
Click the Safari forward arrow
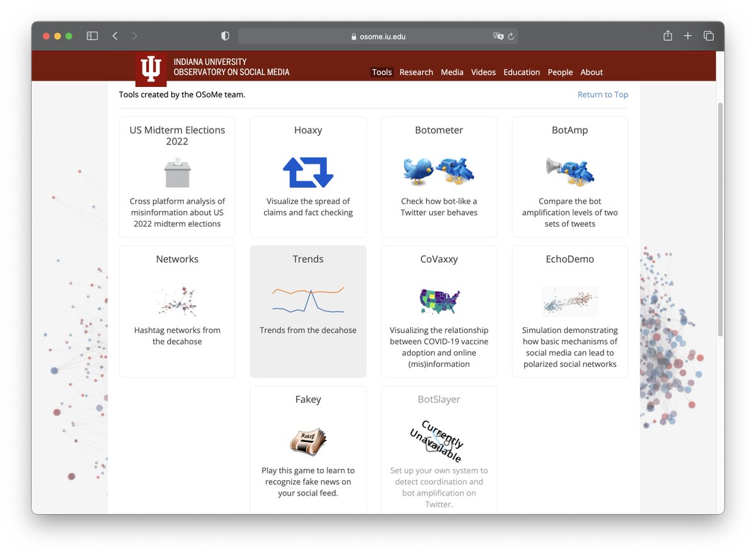134,36
